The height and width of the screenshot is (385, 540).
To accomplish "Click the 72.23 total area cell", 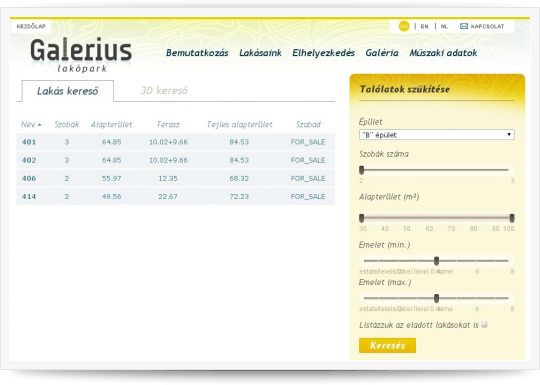I will click(x=239, y=197).
